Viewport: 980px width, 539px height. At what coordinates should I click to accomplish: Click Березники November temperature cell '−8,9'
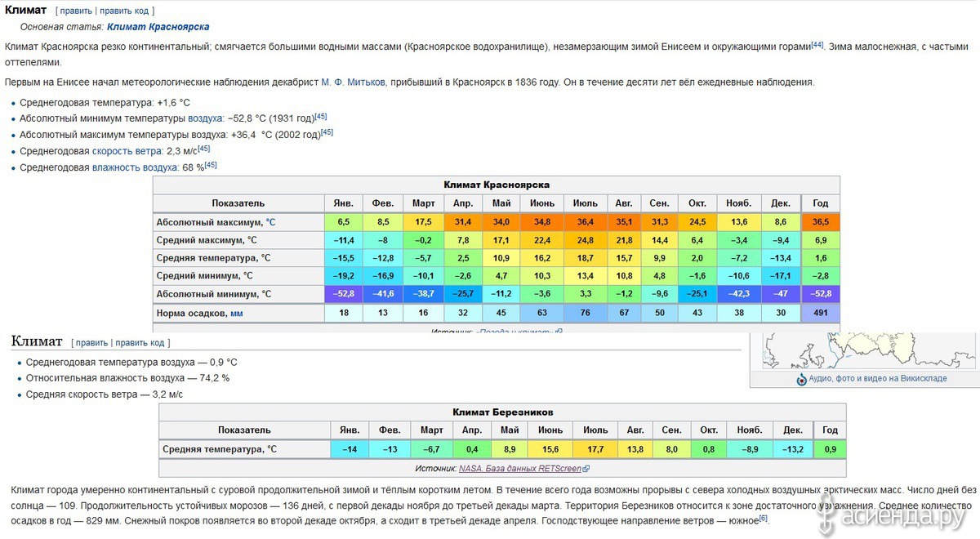click(750, 449)
